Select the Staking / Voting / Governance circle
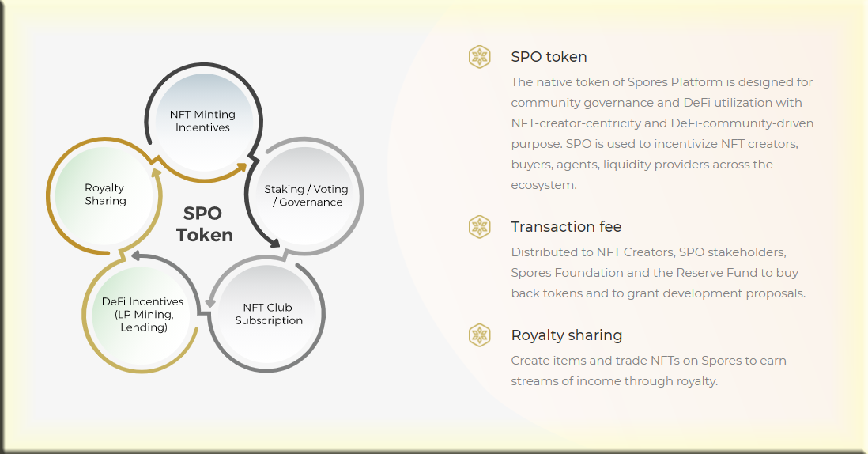868x454 pixels. 306,196
